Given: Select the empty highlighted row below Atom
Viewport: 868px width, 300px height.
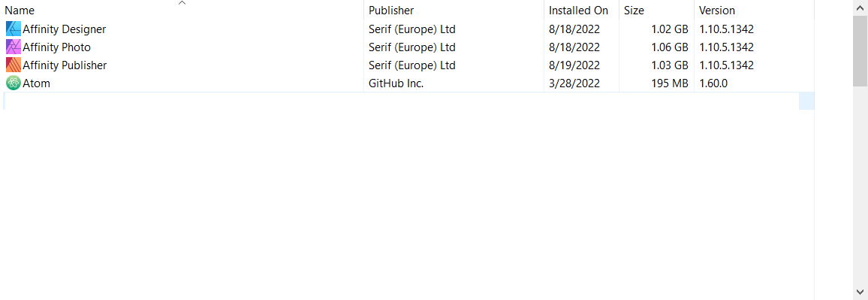Looking at the screenshot, I should point(408,101).
